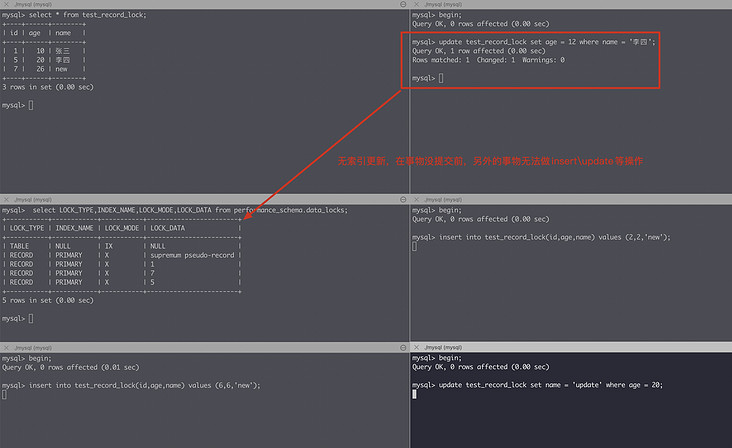
Task: Select the title of the data_locks query pane
Action: point(33,199)
